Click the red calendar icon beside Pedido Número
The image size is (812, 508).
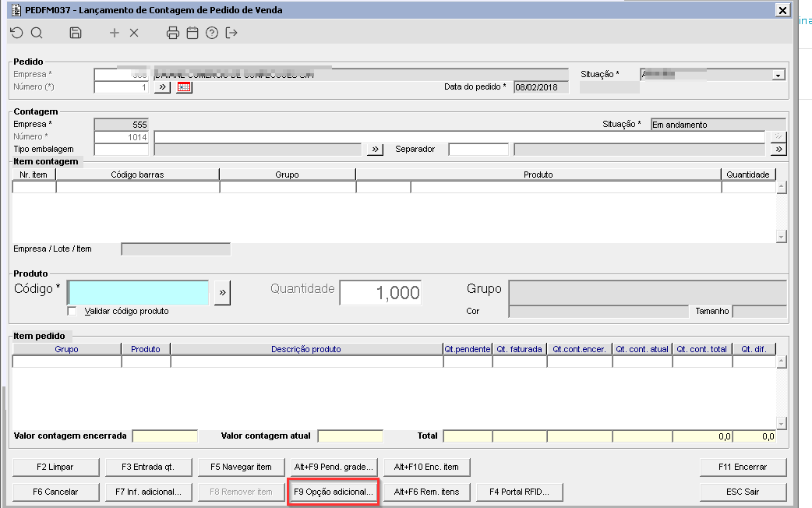pos(184,87)
